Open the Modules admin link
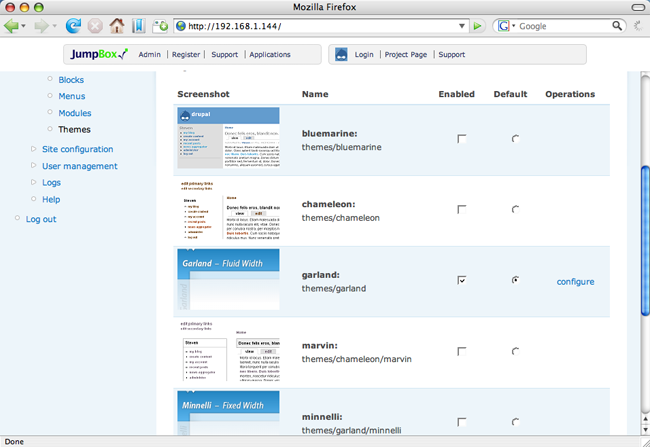The image size is (650, 447). [x=75, y=113]
